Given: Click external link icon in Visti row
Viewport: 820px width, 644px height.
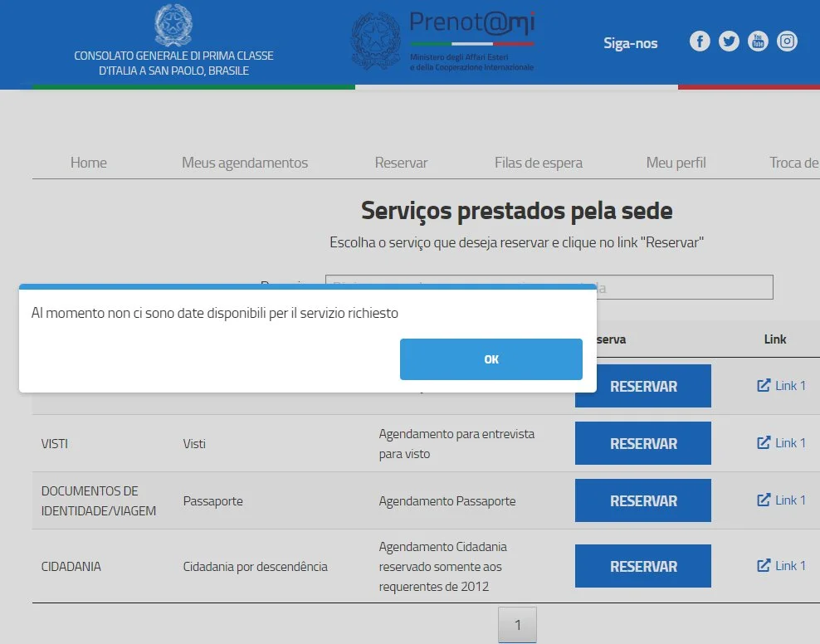Looking at the screenshot, I should [x=764, y=443].
